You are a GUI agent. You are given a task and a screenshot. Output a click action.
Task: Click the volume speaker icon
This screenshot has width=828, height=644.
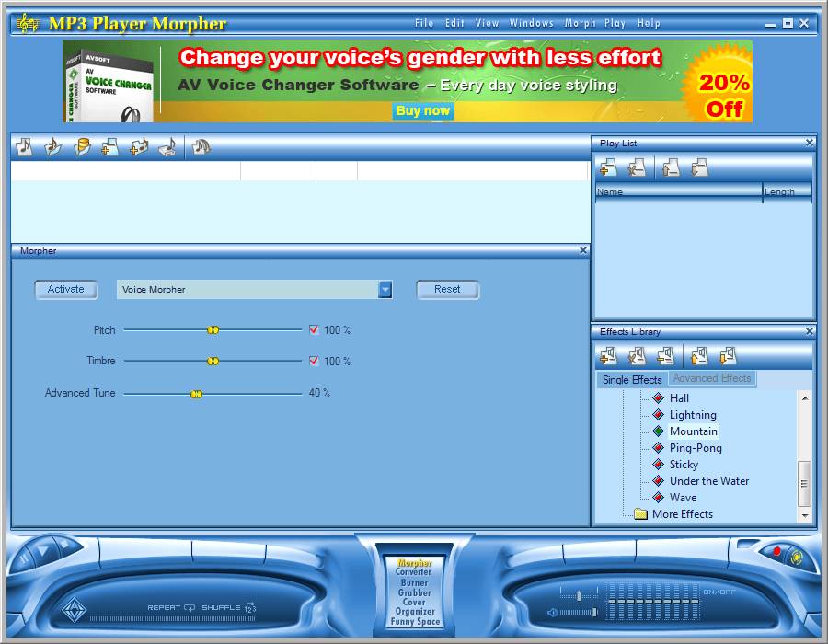click(552, 613)
